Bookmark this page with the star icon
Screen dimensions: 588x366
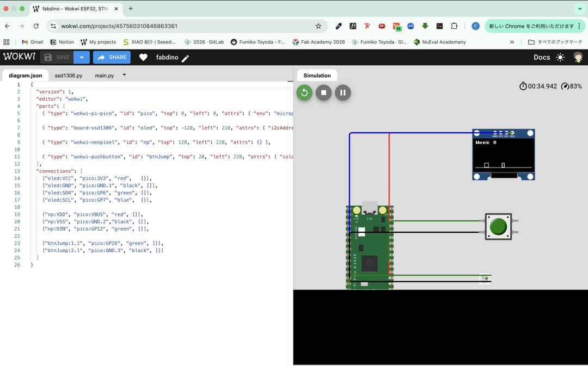click(318, 26)
